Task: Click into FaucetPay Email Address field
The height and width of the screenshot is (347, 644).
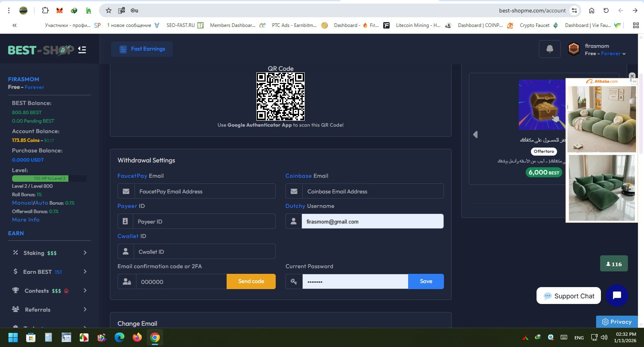Action: click(205, 191)
